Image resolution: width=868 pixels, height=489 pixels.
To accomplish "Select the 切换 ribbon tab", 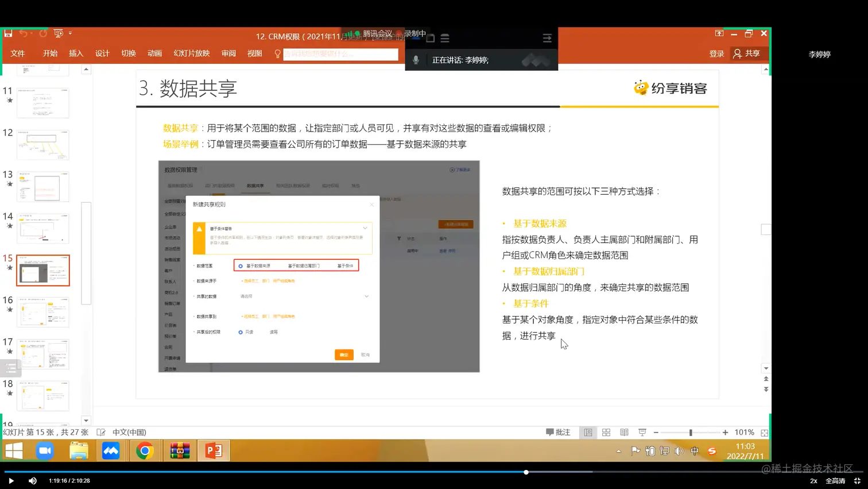I will (x=129, y=53).
